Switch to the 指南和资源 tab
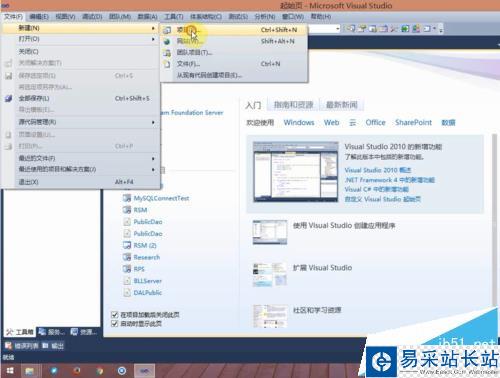Screen dimensions: 500x378 293,105
